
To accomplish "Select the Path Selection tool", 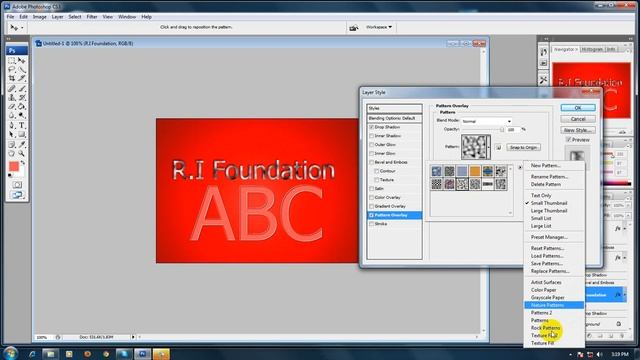I will [12, 134].
